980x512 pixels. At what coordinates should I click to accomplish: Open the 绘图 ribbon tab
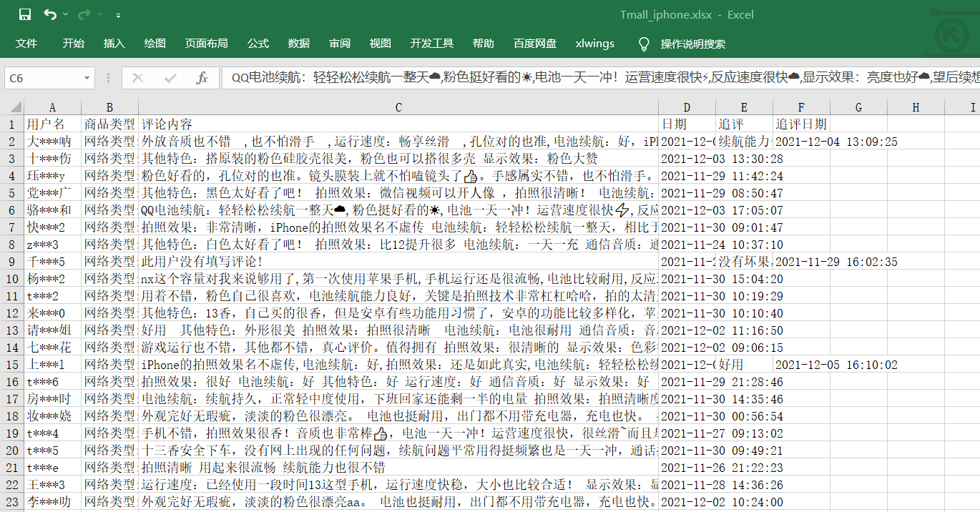(x=155, y=44)
